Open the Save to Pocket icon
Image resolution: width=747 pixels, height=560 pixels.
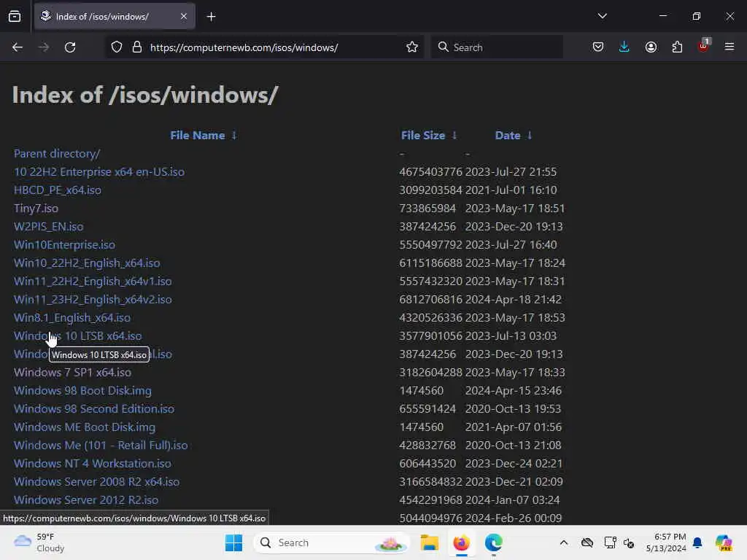598,47
